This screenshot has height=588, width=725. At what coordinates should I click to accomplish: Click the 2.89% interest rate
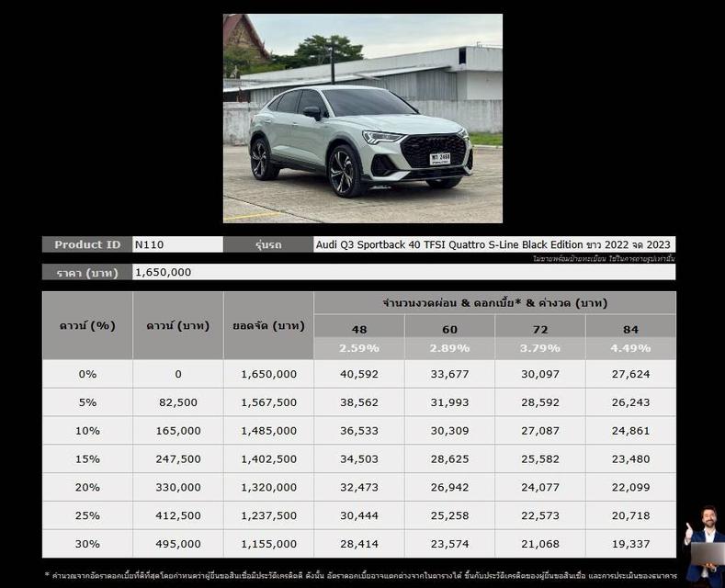tap(449, 348)
